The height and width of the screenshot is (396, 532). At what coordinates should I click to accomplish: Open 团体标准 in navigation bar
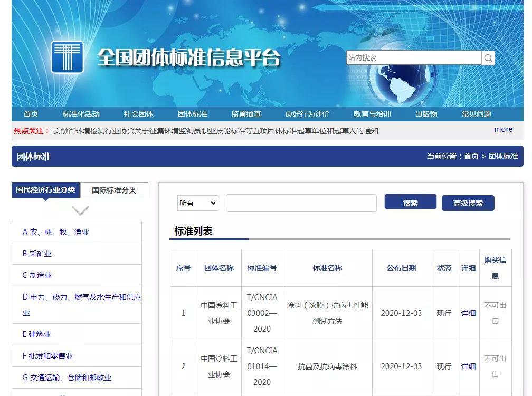[x=192, y=114]
